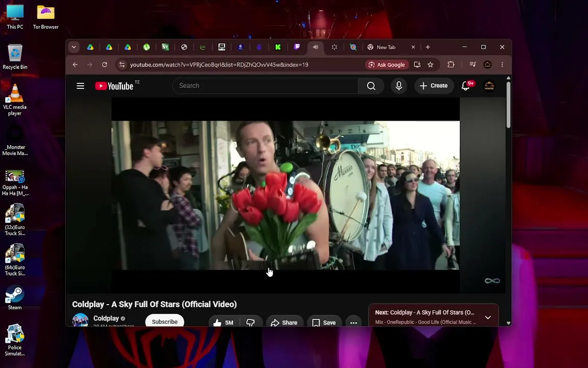This screenshot has width=588, height=368.
Task: View site information icon in address bar
Action: pos(122,64)
